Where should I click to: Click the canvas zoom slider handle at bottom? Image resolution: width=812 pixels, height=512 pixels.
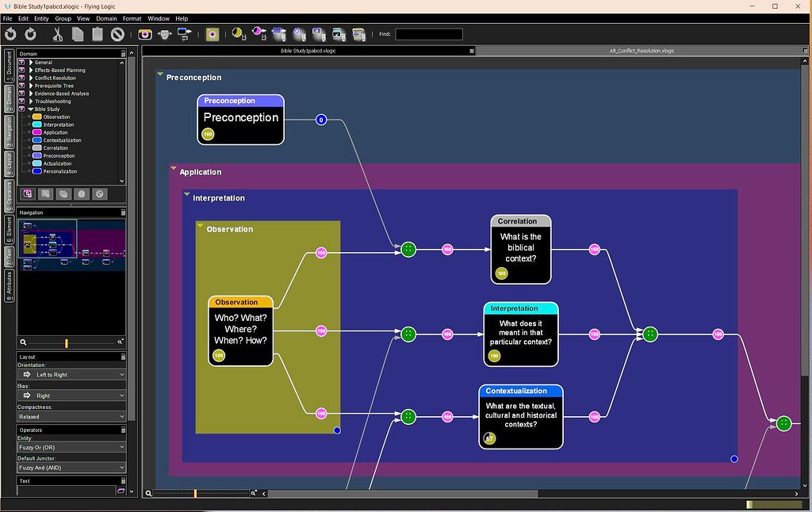[x=195, y=493]
